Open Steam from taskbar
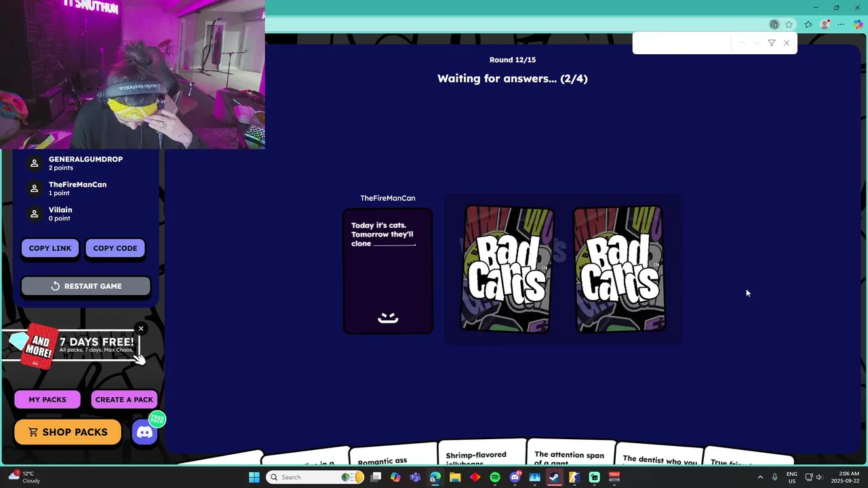The height and width of the screenshot is (488, 868). (x=554, y=477)
